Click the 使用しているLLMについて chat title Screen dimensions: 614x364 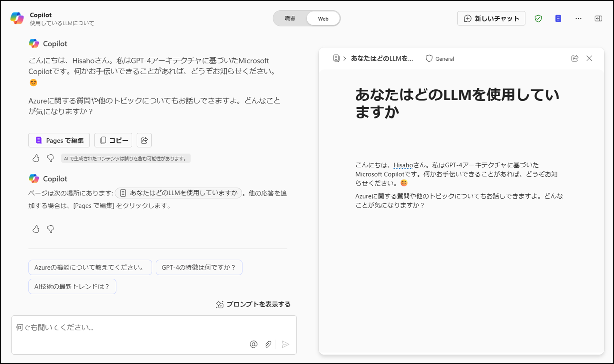coord(62,23)
